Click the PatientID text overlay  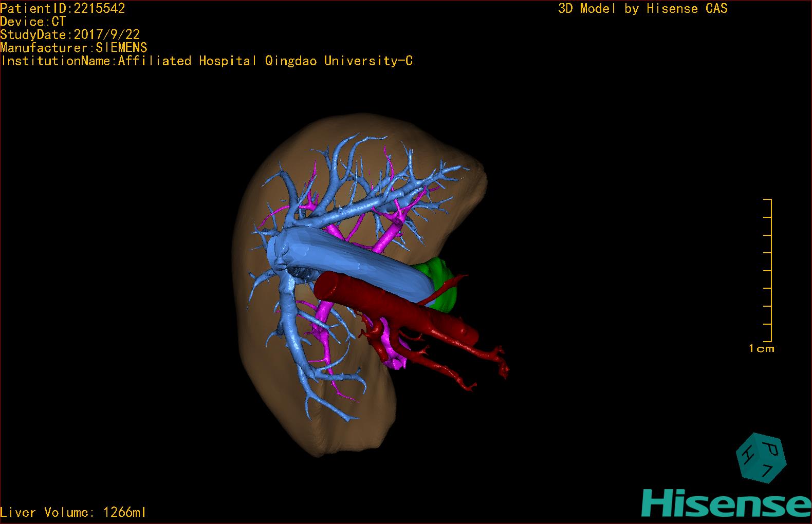[63, 8]
